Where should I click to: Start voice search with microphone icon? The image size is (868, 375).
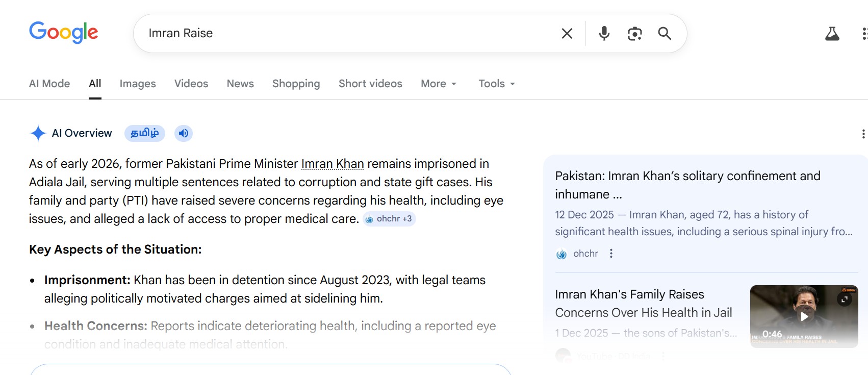click(604, 34)
